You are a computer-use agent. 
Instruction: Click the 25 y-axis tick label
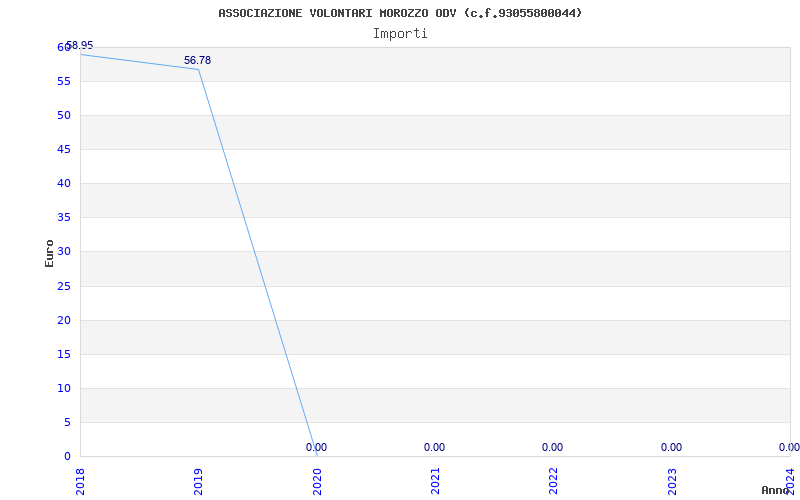[64, 286]
